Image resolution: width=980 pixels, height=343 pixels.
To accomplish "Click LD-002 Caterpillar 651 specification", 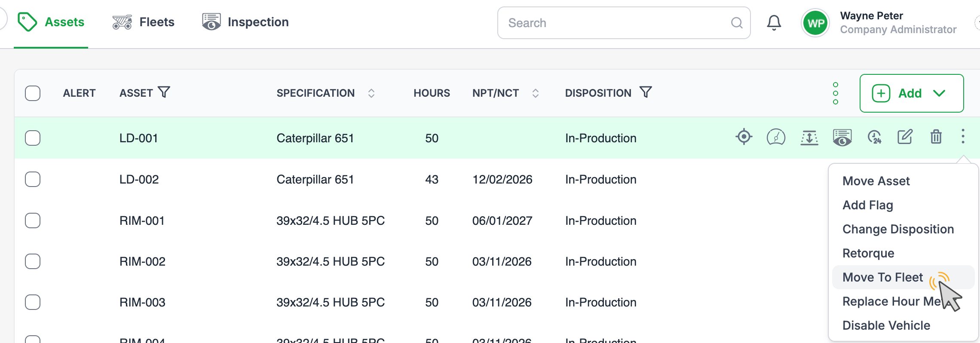I will 315,179.
